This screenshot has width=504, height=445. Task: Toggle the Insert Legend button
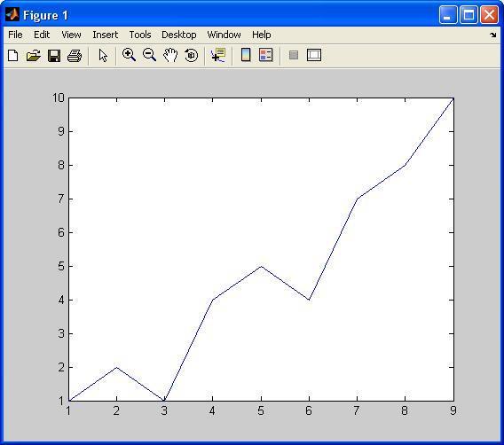point(266,55)
